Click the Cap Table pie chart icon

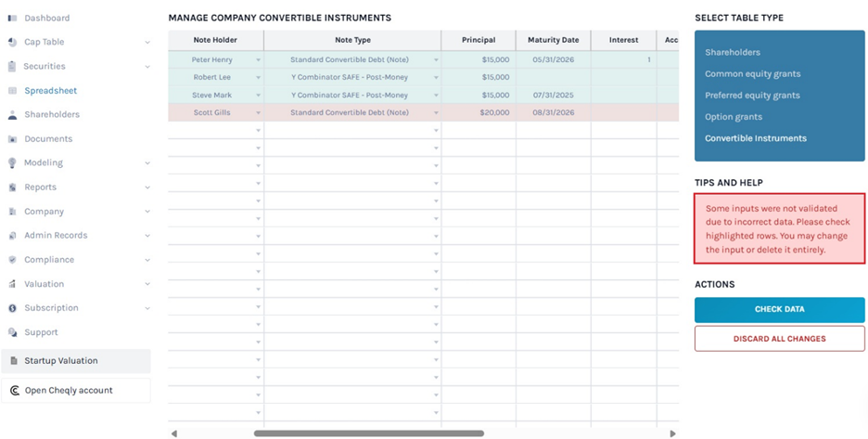click(12, 43)
